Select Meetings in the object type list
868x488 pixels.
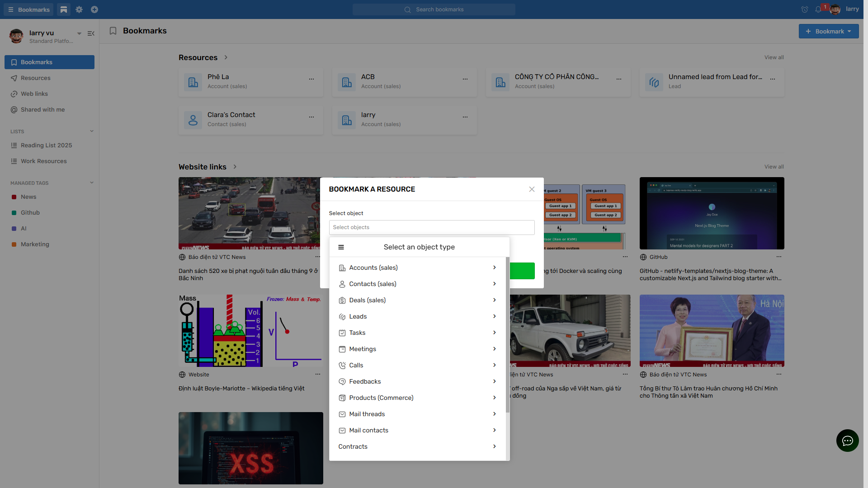pos(363,349)
